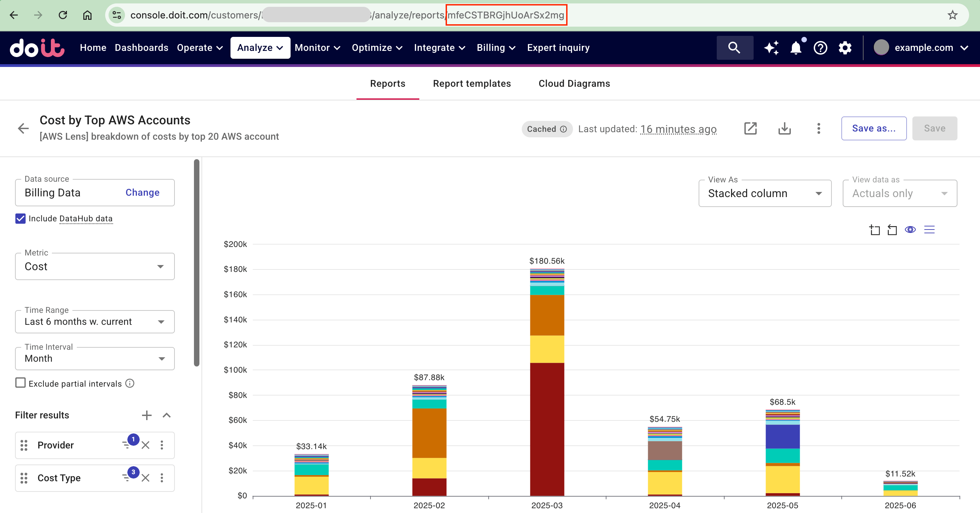The image size is (980, 513).
Task: Open the View As Stacked column dropdown
Action: 765,193
